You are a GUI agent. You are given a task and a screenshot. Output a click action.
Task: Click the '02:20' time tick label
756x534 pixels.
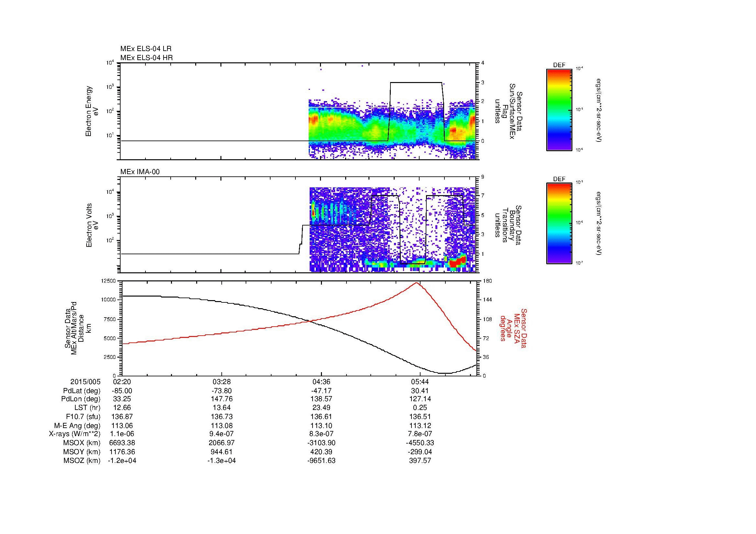pos(122,382)
